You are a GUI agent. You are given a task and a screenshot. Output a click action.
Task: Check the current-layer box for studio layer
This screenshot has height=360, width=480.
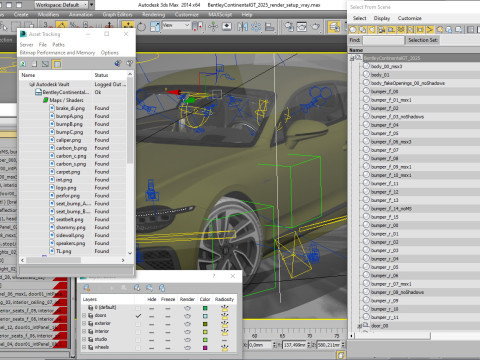[x=138, y=339]
